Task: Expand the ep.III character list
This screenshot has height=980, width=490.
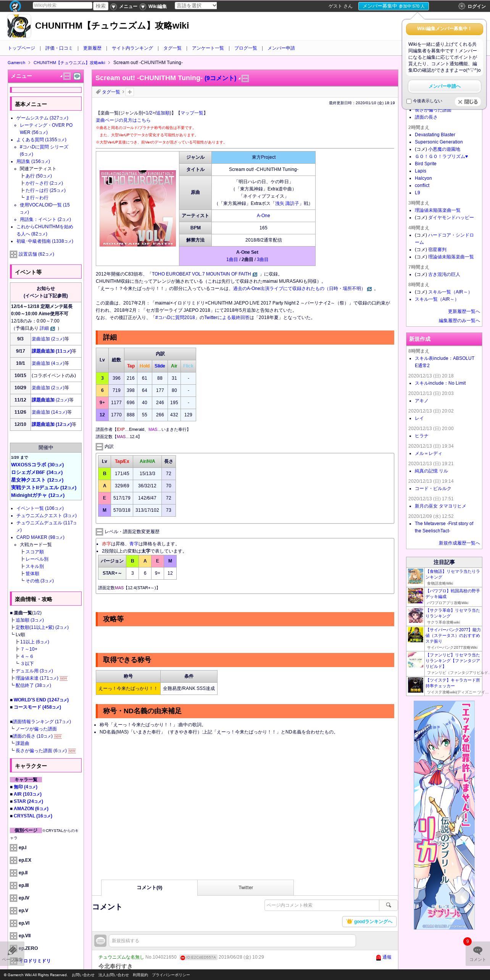Action: point(13,885)
